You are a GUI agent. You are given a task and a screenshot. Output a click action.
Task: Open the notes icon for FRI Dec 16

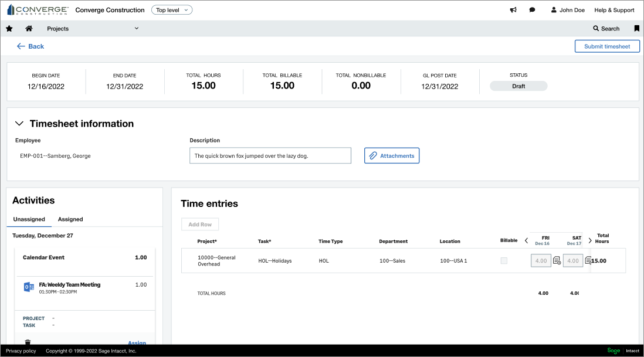coord(557,261)
